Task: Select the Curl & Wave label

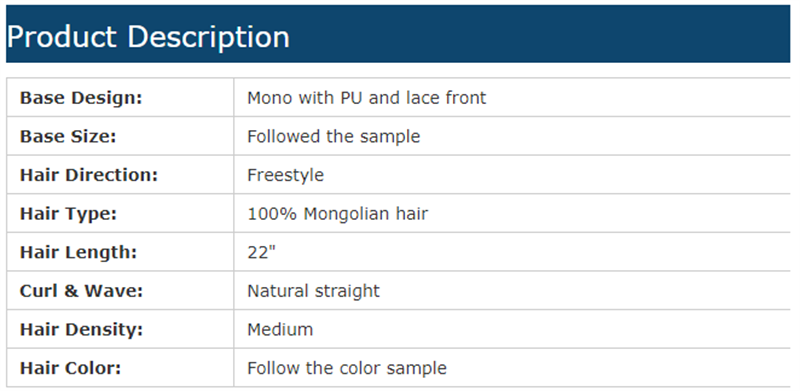Action: click(81, 291)
